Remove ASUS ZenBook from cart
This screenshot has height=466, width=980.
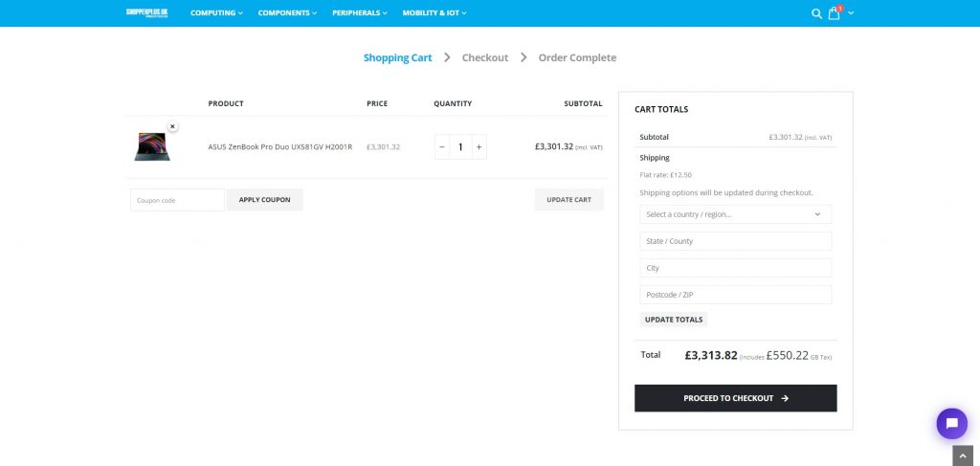[172, 126]
